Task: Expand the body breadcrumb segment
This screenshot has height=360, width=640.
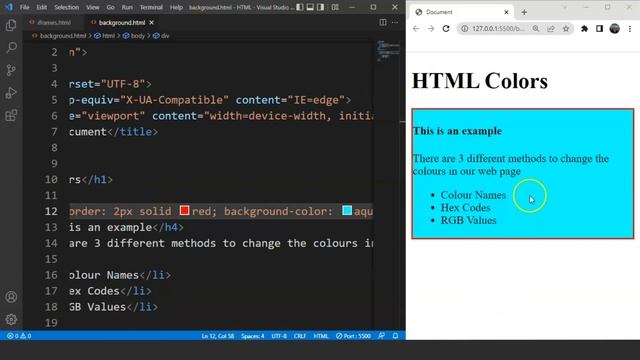Action: [138, 36]
